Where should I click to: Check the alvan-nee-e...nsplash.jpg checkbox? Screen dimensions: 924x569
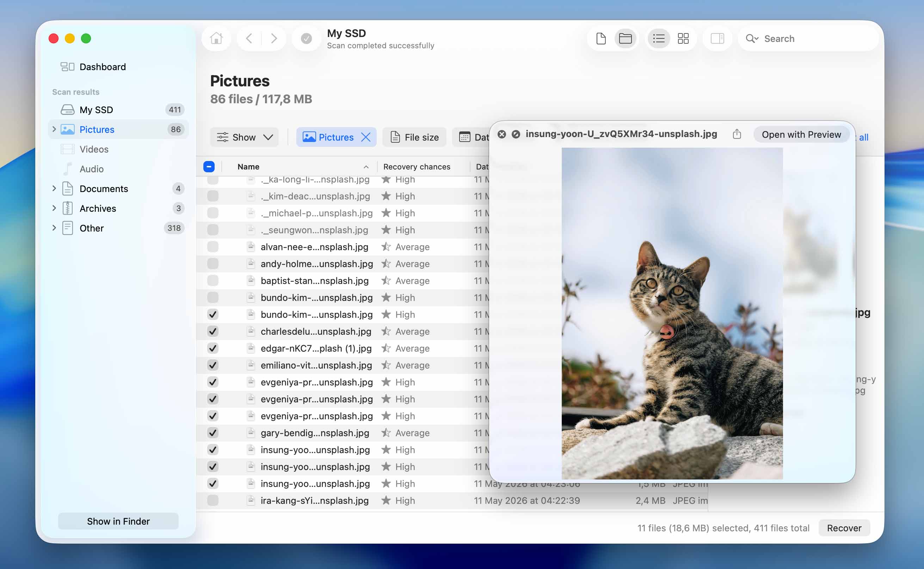pos(212,247)
